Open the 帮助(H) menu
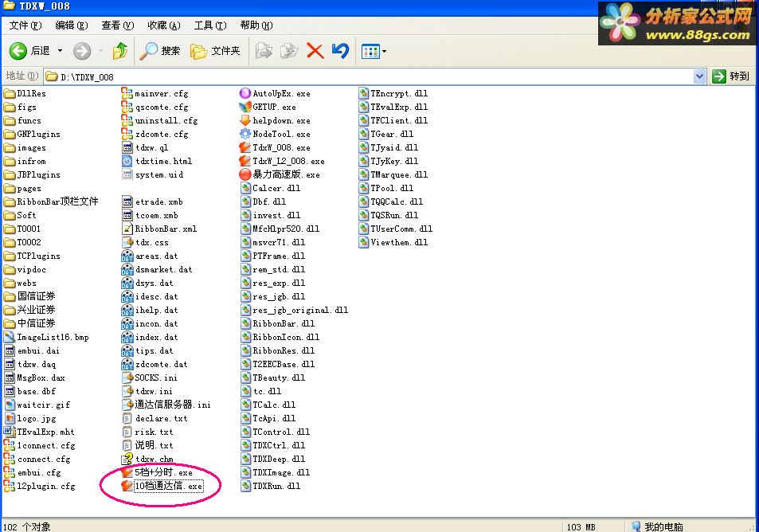The width and height of the screenshot is (759, 532). [256, 25]
